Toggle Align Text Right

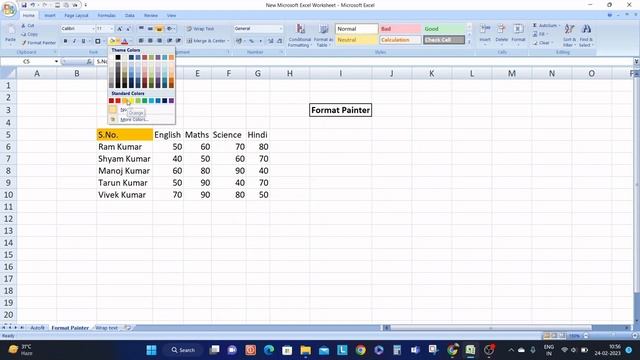(x=159, y=41)
